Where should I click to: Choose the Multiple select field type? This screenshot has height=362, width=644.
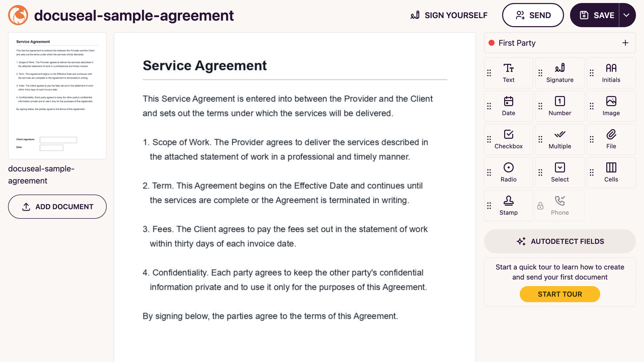pos(560,139)
